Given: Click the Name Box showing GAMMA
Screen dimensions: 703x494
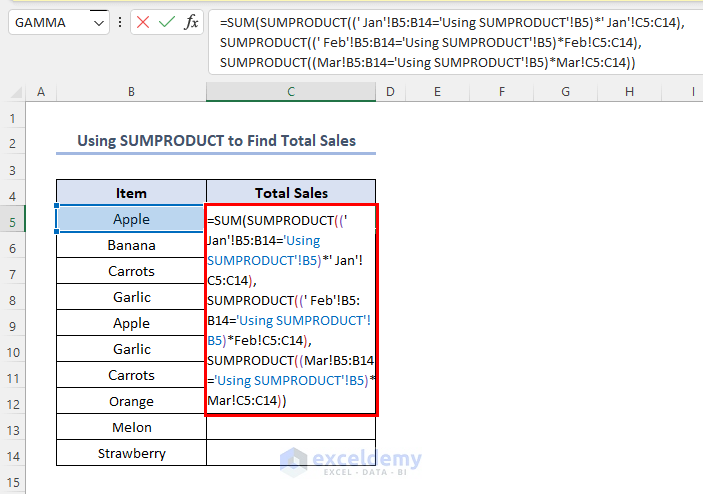Looking at the screenshot, I should coord(48,22).
